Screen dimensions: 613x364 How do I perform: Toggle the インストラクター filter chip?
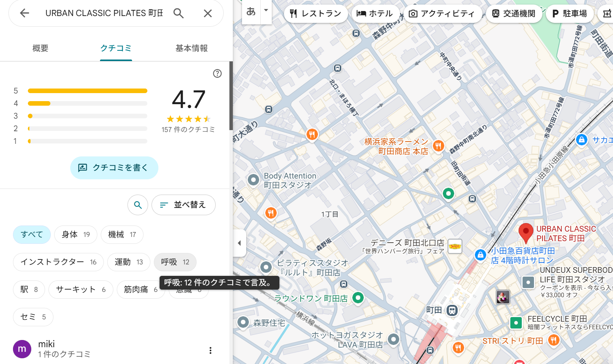[x=58, y=262]
